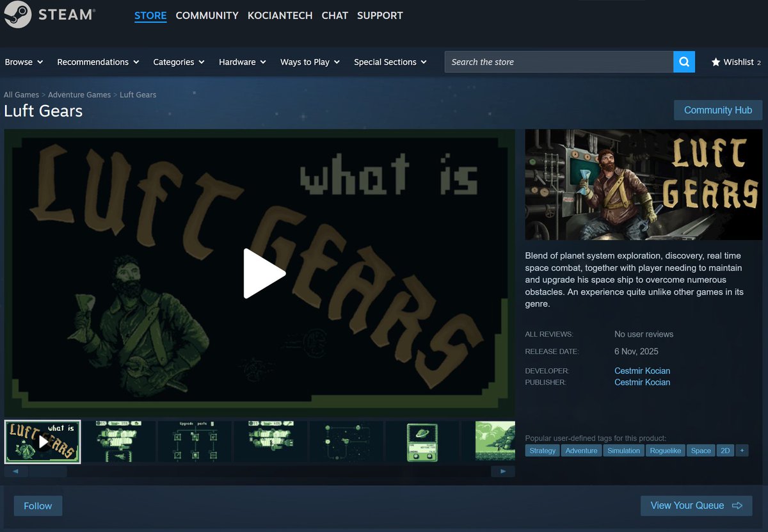The image size is (768, 532).
Task: Select the second screenshot thumbnail
Action: click(118, 441)
